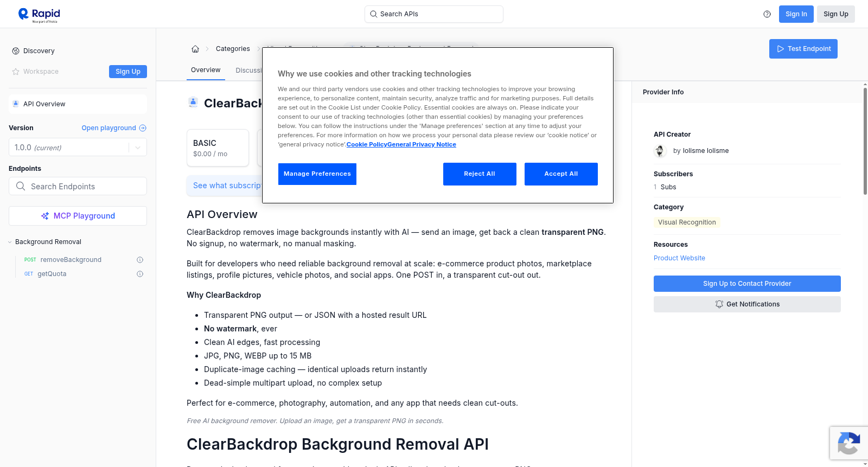Viewport: 868px width, 467px height.
Task: Open the help question-mark icon
Action: [x=767, y=14]
